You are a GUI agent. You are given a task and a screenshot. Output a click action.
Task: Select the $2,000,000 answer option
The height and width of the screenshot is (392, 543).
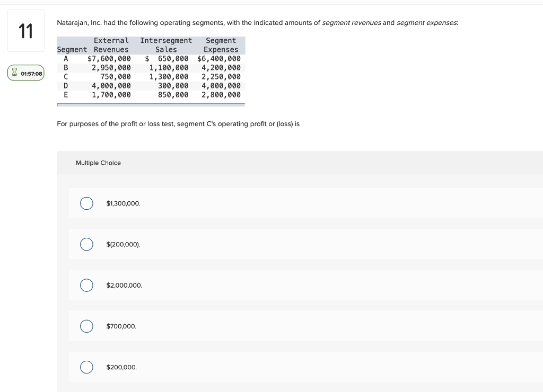click(86, 285)
